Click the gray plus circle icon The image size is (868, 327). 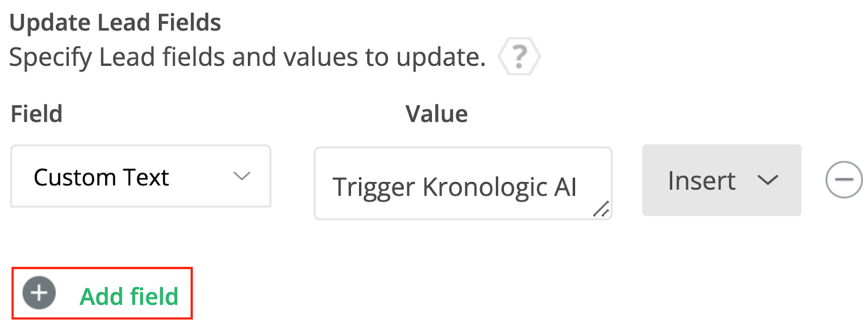(39, 293)
